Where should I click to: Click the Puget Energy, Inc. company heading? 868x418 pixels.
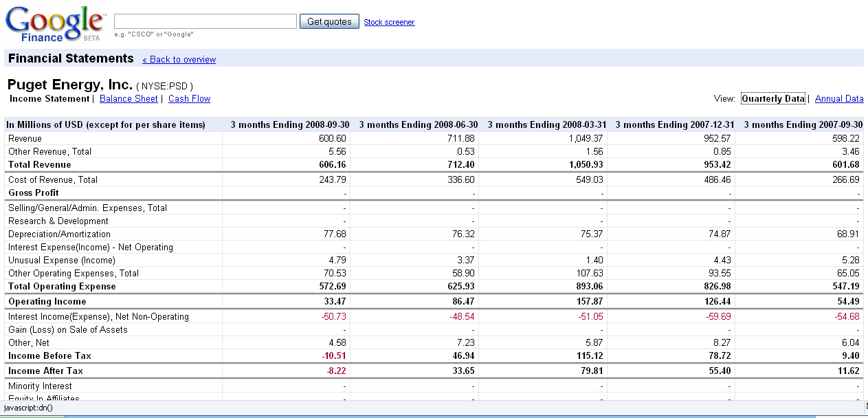70,85
